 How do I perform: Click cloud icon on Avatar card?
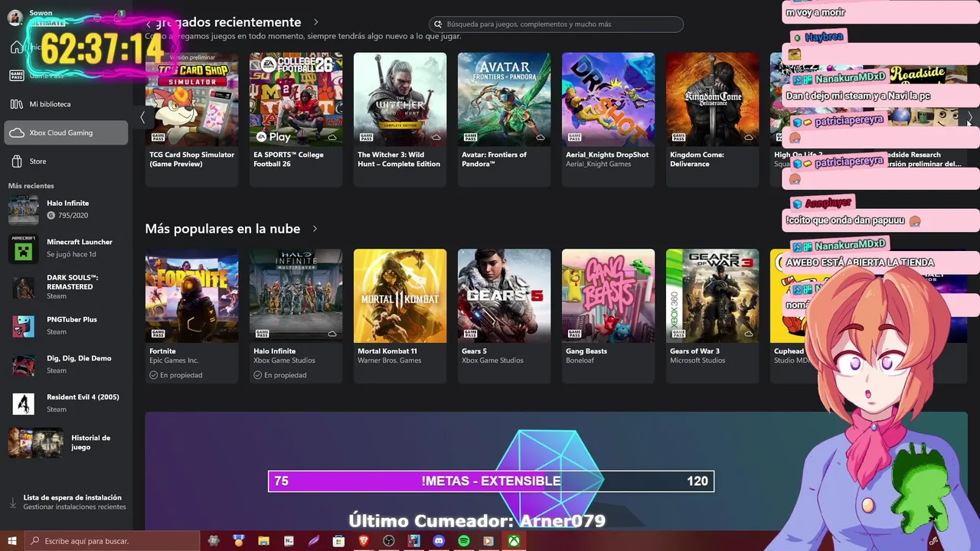click(x=540, y=138)
